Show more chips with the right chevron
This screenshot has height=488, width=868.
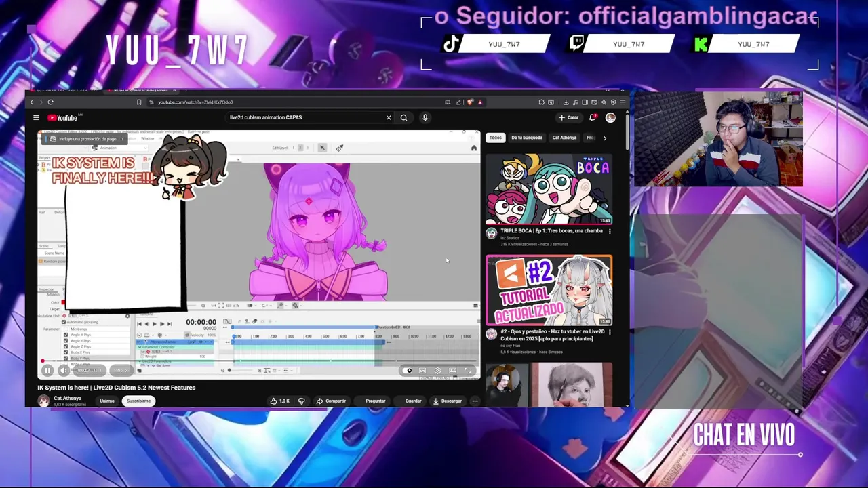(x=605, y=138)
